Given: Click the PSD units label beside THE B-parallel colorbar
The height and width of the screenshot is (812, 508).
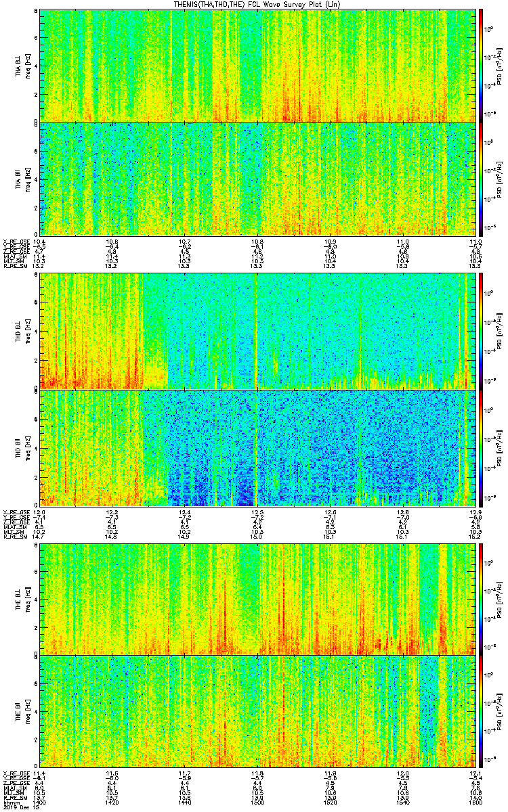Looking at the screenshot, I should (499, 713).
